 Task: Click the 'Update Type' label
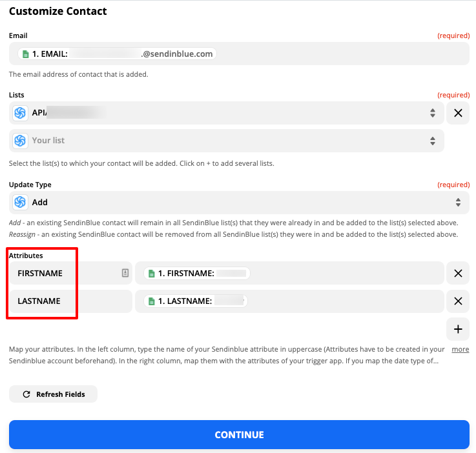coord(30,185)
